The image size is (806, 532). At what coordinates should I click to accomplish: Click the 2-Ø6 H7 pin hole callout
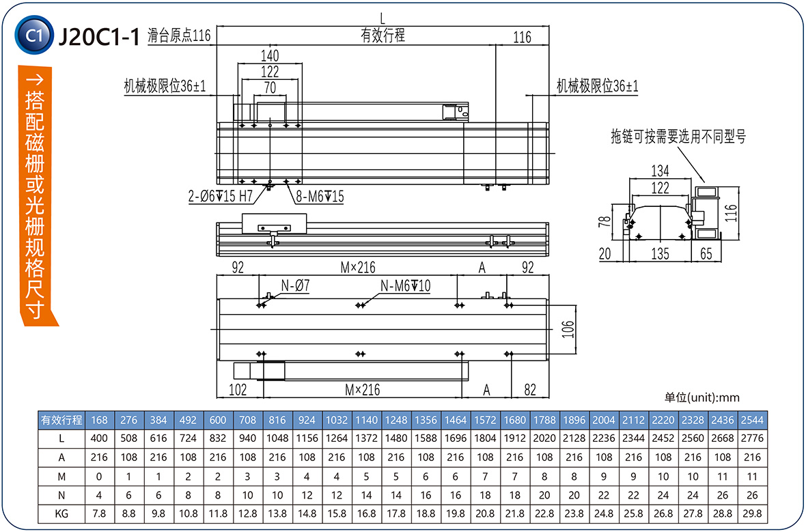click(221, 197)
